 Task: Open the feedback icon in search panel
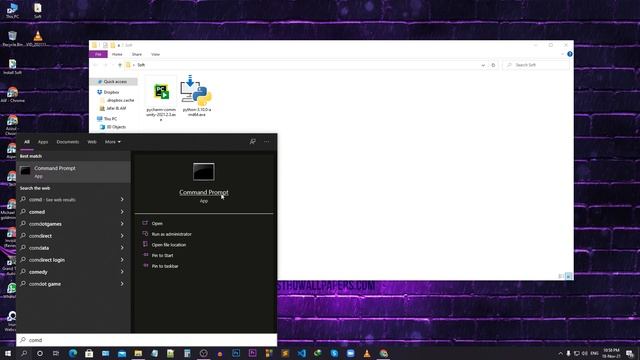click(253, 142)
